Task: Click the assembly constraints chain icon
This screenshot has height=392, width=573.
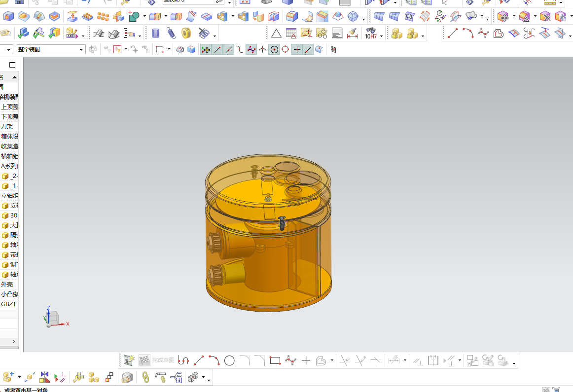Action: [x=145, y=377]
